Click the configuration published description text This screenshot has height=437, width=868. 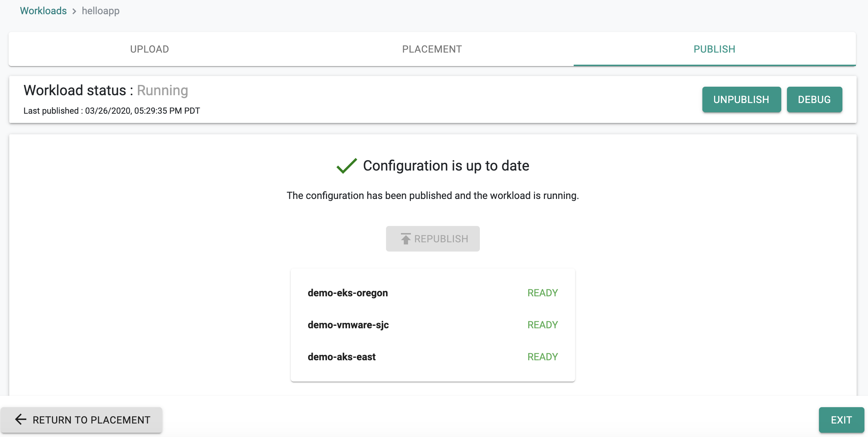click(x=433, y=195)
